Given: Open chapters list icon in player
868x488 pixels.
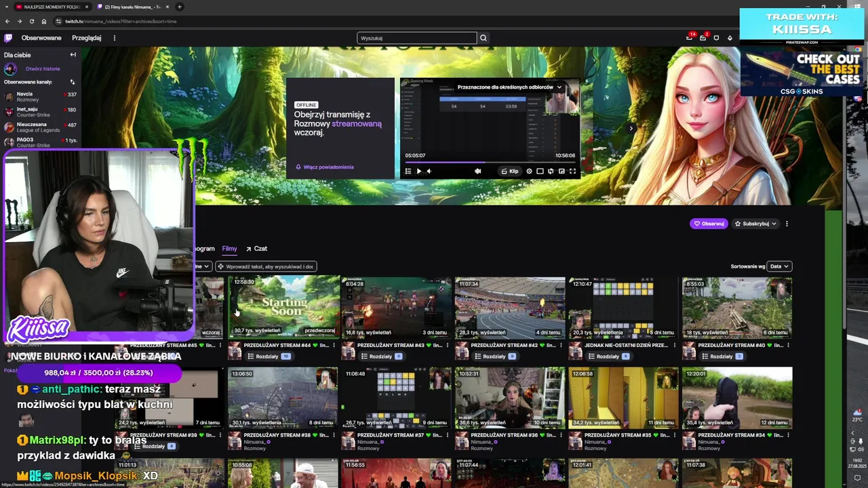Looking at the screenshot, I should [x=408, y=171].
